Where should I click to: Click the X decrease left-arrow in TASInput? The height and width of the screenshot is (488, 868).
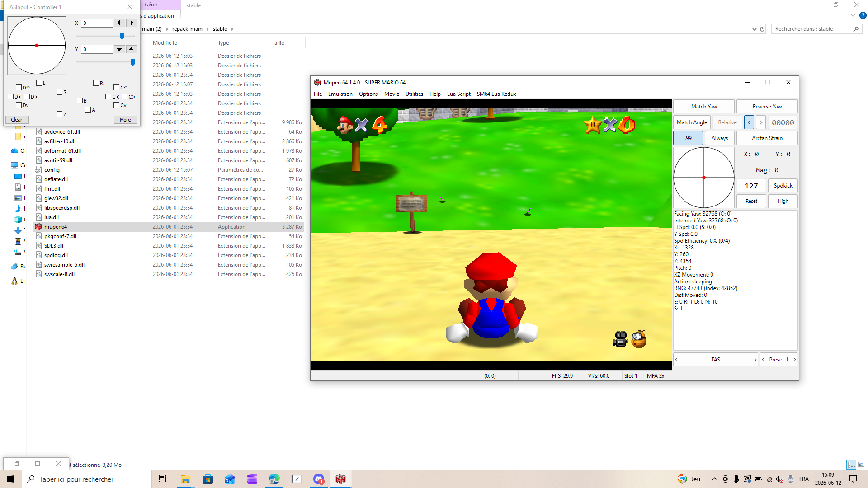click(119, 23)
